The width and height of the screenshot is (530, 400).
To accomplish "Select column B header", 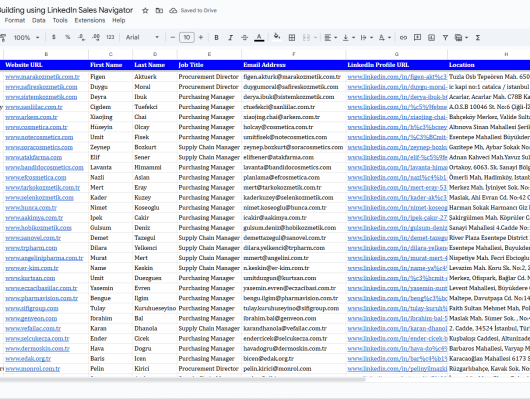I will (x=46, y=54).
